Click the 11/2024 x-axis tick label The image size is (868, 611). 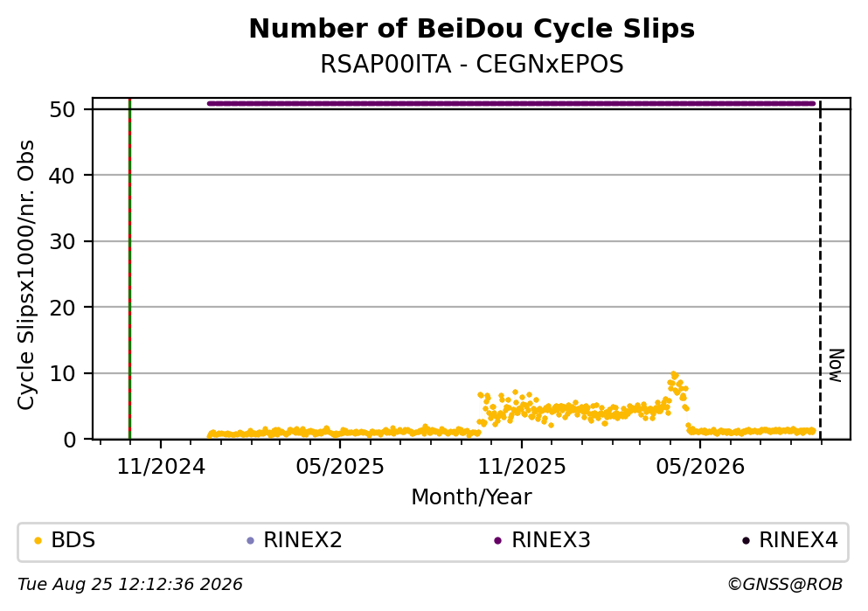161,467
